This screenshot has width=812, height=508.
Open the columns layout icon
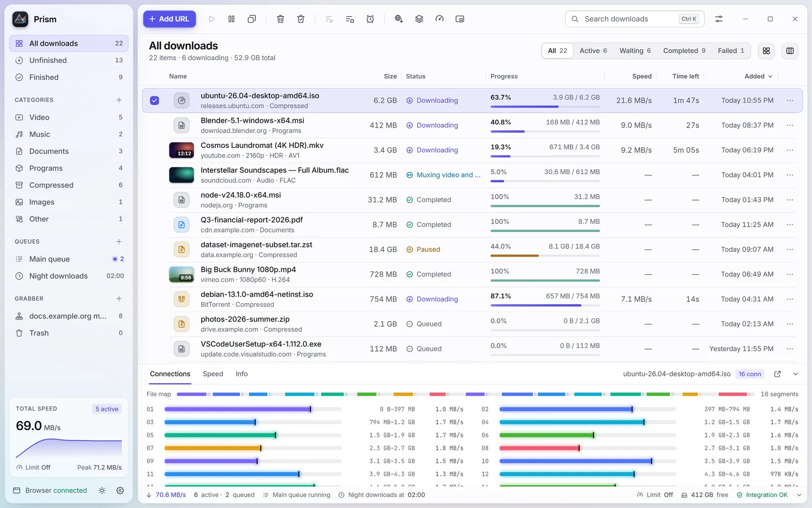[790, 51]
